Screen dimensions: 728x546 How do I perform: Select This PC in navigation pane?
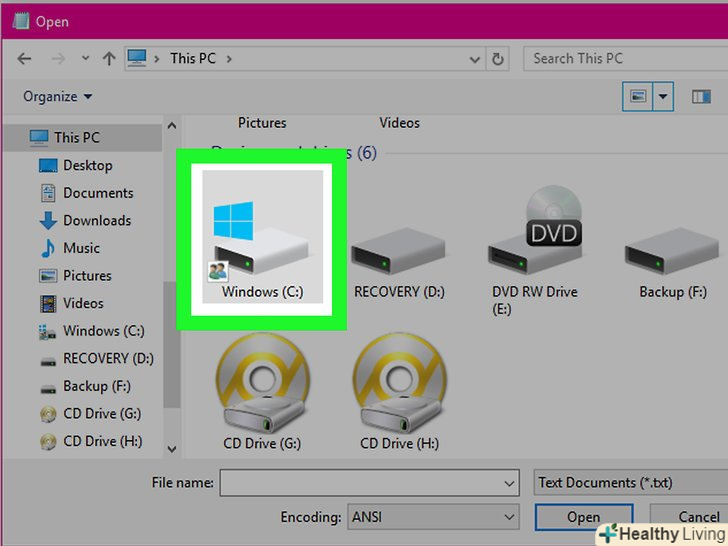83,137
